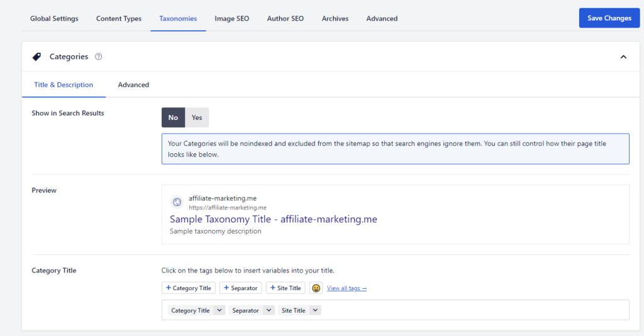Click the Categories tag icon
The image size is (644, 336).
tap(36, 57)
